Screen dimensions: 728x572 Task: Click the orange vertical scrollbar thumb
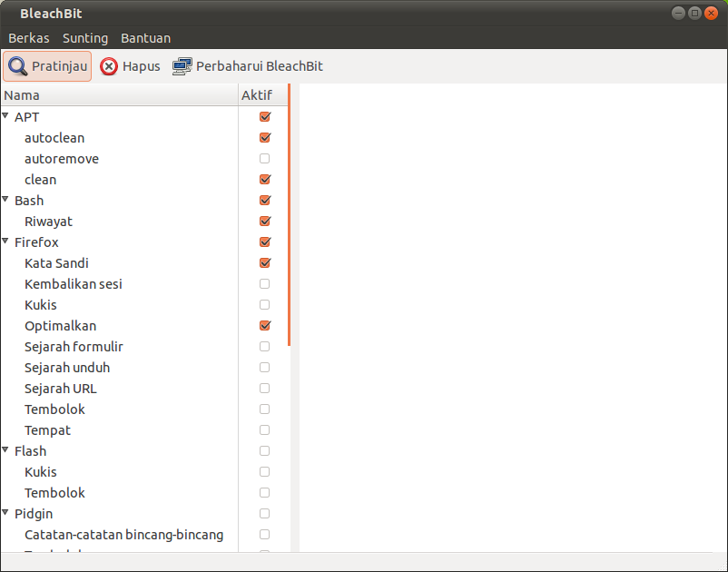(x=290, y=215)
